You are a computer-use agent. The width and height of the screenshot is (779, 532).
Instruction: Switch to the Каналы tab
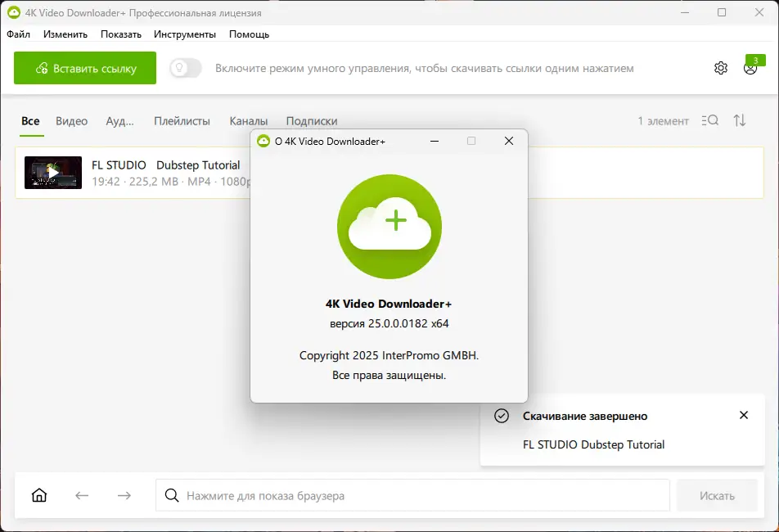tap(249, 120)
